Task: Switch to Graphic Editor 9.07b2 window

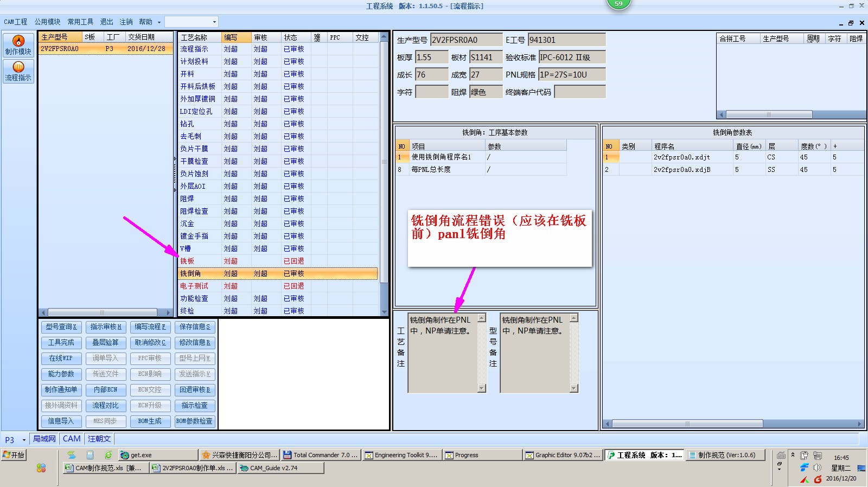Action: coord(564,455)
